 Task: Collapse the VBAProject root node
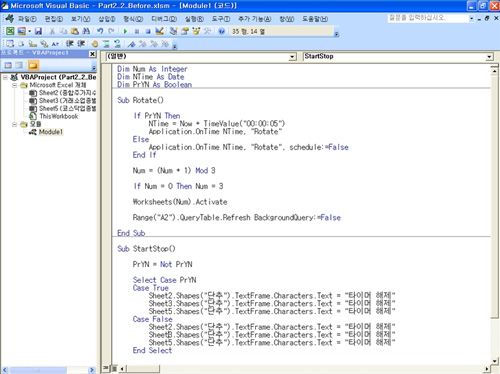click(5, 77)
